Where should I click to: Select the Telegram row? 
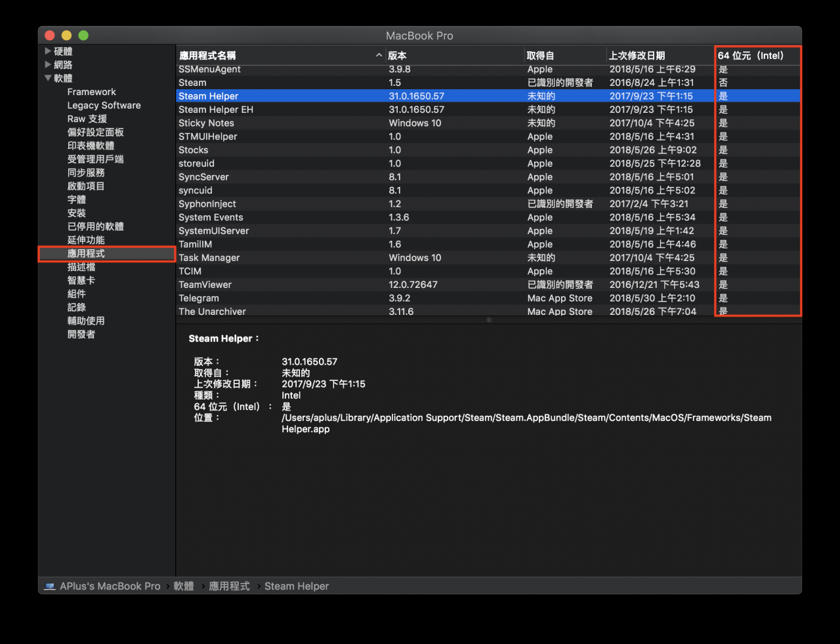(488, 298)
